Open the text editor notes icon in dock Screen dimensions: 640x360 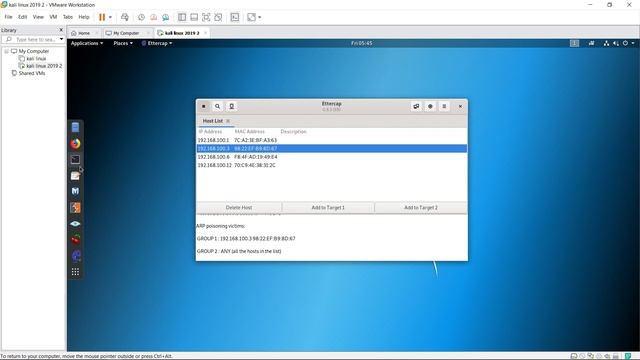[76, 176]
